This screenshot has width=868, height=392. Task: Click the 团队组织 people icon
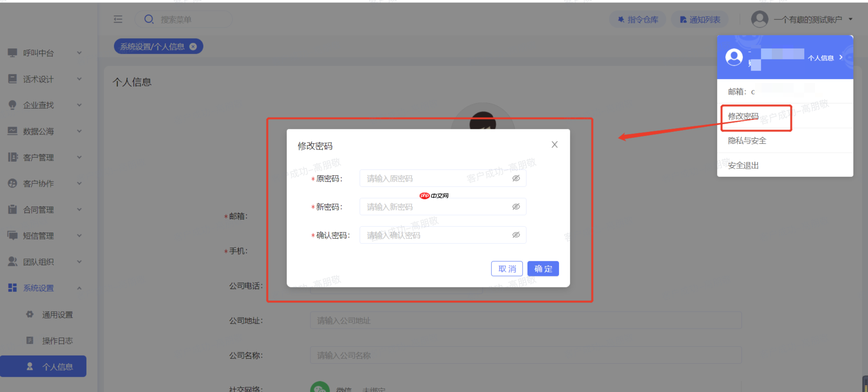click(12, 262)
